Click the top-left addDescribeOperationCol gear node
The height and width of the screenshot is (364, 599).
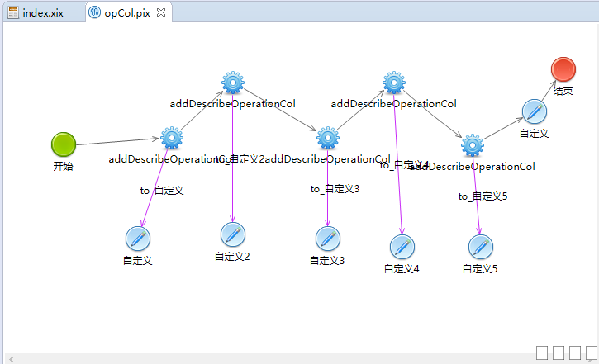[233, 83]
